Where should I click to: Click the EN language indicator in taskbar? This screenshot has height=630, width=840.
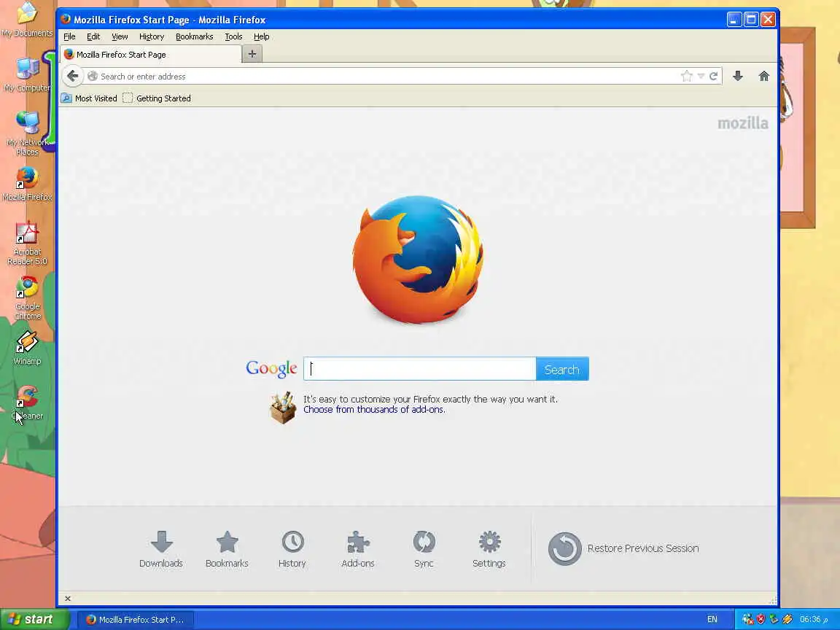(x=712, y=619)
